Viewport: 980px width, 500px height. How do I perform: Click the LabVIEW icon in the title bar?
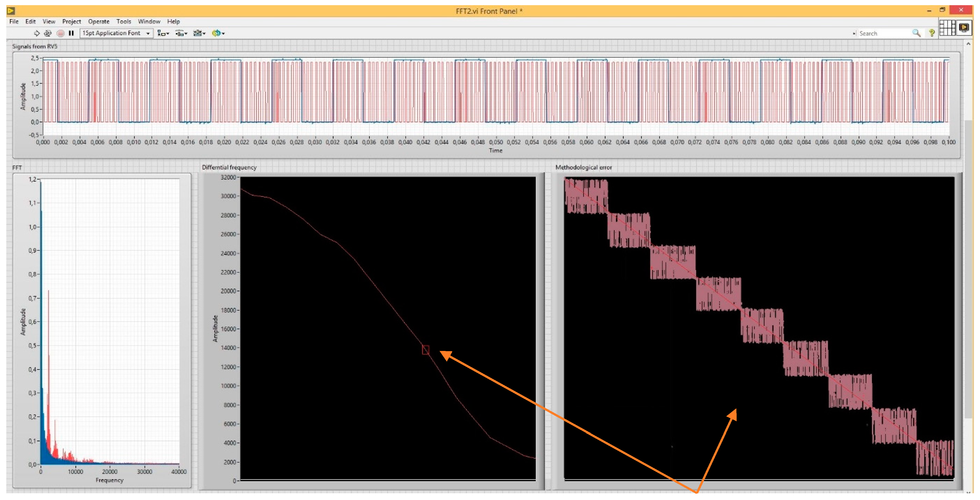(11, 11)
